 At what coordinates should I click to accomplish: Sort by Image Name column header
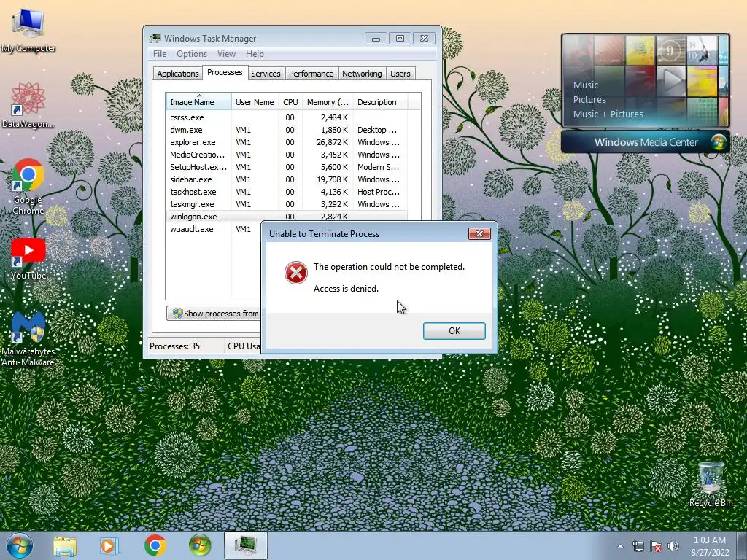[x=198, y=102]
